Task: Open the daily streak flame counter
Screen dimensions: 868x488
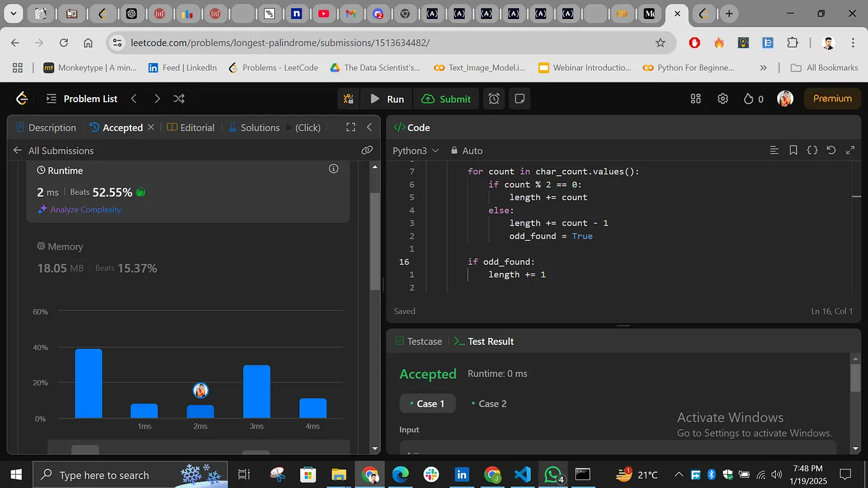Action: [x=748, y=98]
